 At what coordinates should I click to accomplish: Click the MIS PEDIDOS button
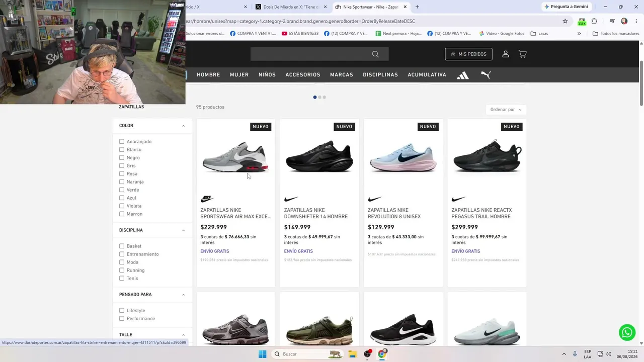(x=469, y=54)
